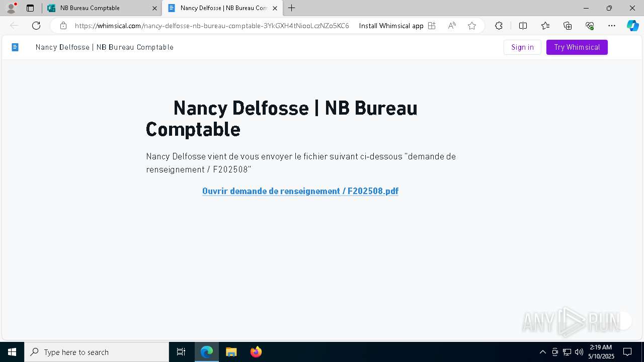
Task: Add this page to favorites star
Action: coord(472,26)
